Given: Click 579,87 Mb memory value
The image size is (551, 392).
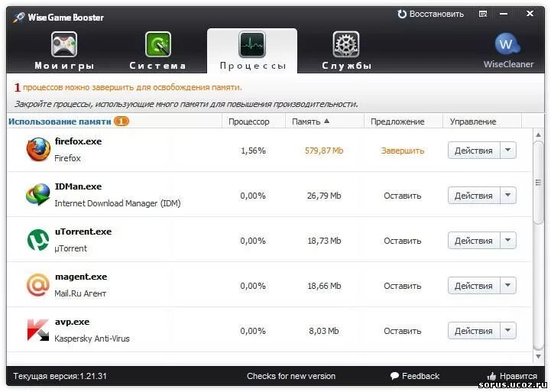Looking at the screenshot, I should (x=323, y=151).
